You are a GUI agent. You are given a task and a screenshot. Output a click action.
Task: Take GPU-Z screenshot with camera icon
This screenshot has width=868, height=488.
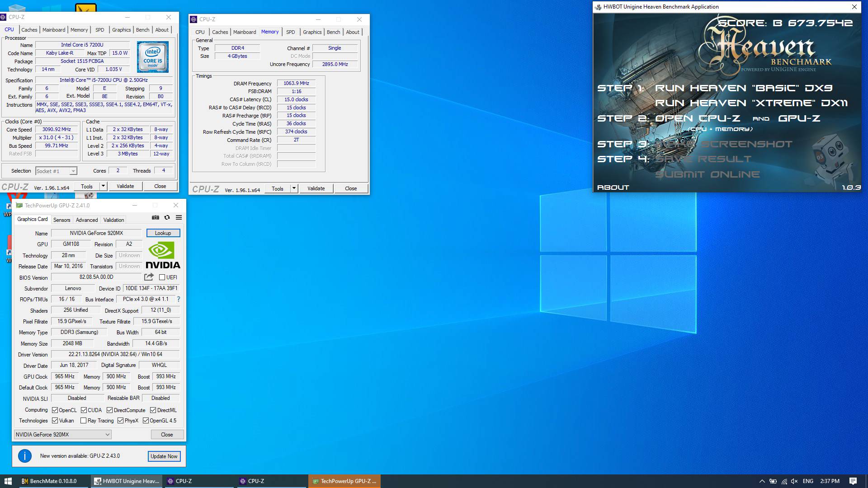[x=156, y=217]
